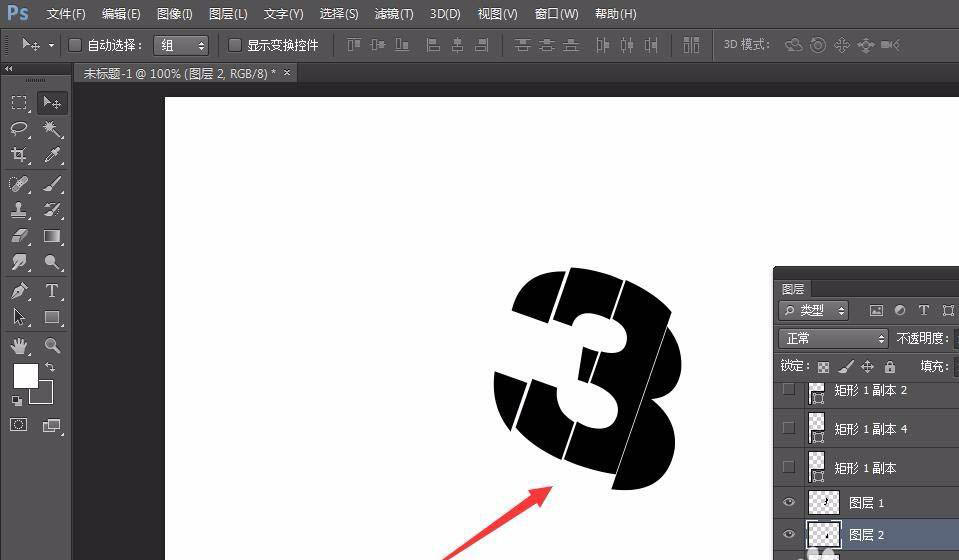Select the Brush tool
This screenshot has width=959, height=560.
52,183
